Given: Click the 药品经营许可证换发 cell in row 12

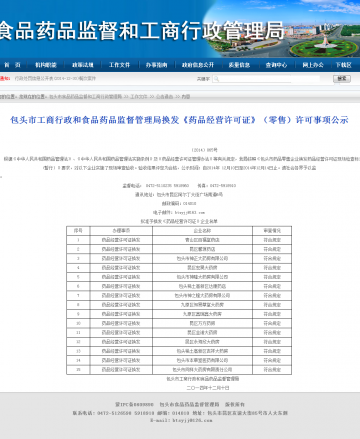Looking at the screenshot, I should (x=121, y=342).
